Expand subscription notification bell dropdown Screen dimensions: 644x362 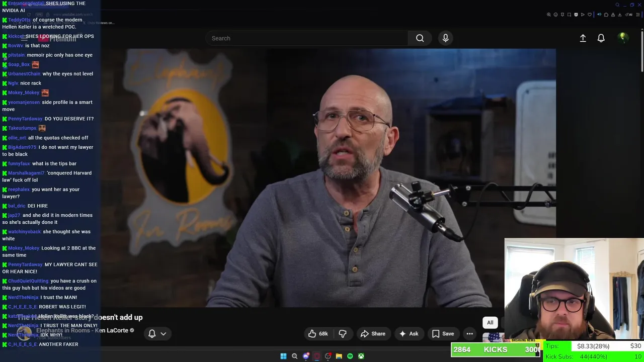157,333
